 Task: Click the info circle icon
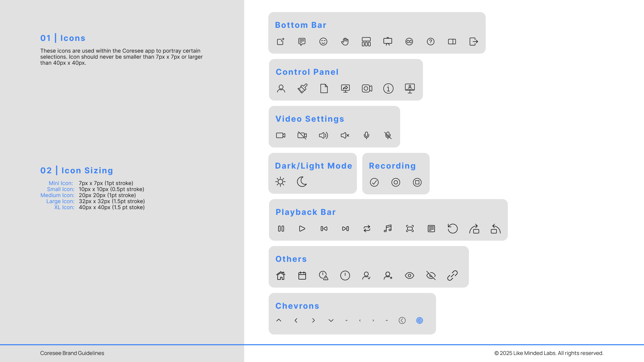pos(388,88)
